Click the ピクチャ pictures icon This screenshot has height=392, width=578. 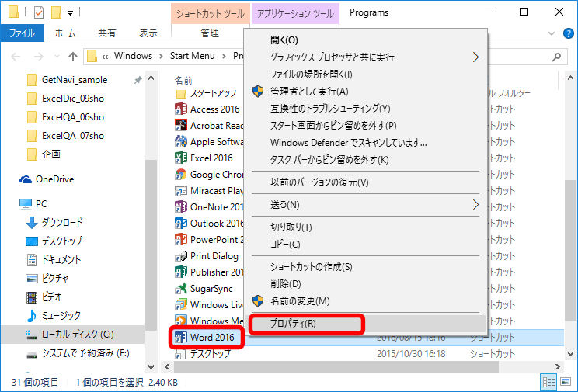pyautogui.click(x=32, y=279)
